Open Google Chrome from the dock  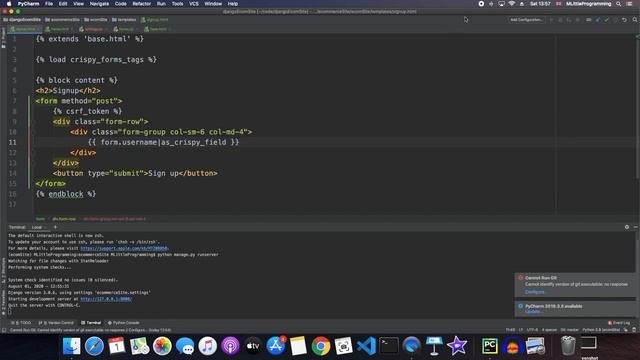[x=321, y=346]
